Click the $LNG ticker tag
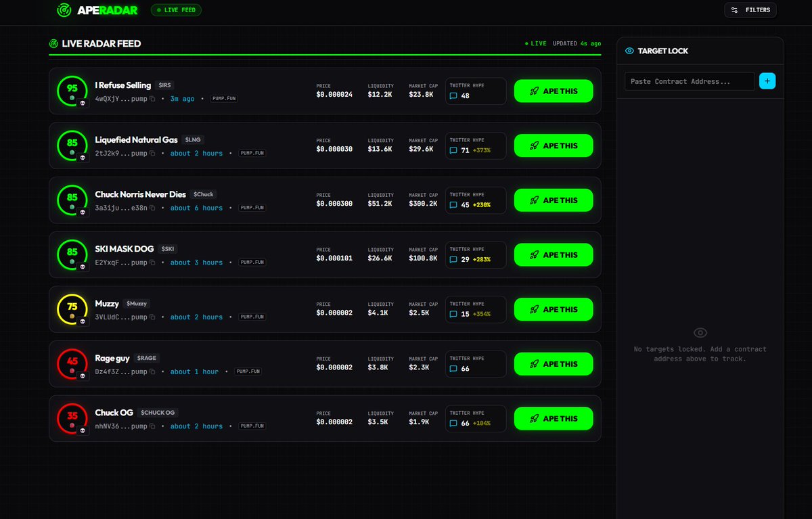Image resolution: width=812 pixels, height=519 pixels. pyautogui.click(x=192, y=140)
